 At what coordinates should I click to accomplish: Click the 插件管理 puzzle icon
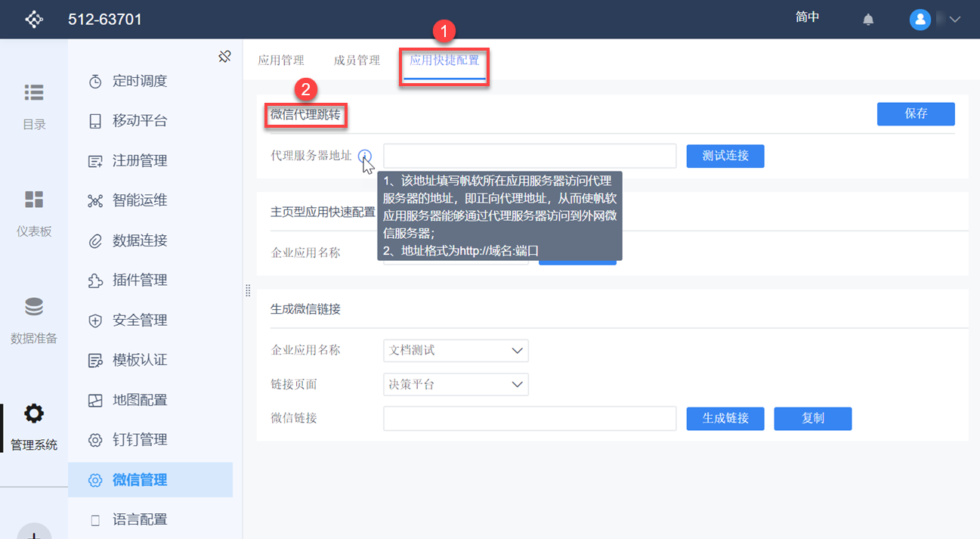(95, 280)
